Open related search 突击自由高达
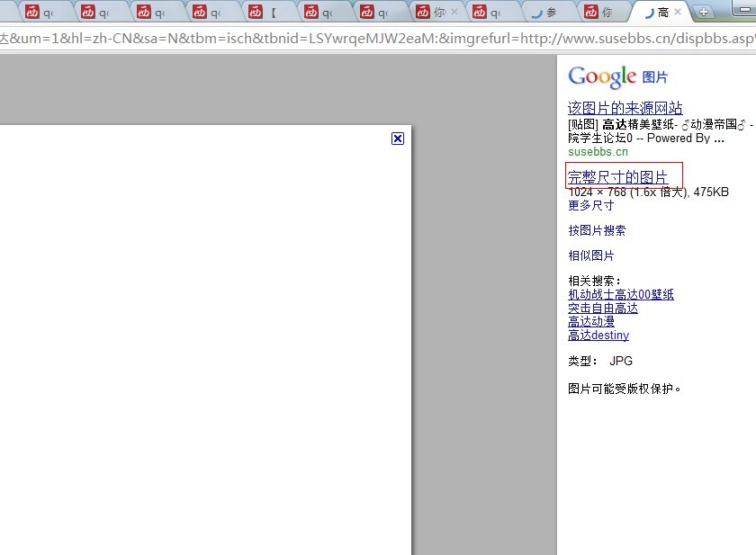756x555 pixels. click(x=602, y=308)
